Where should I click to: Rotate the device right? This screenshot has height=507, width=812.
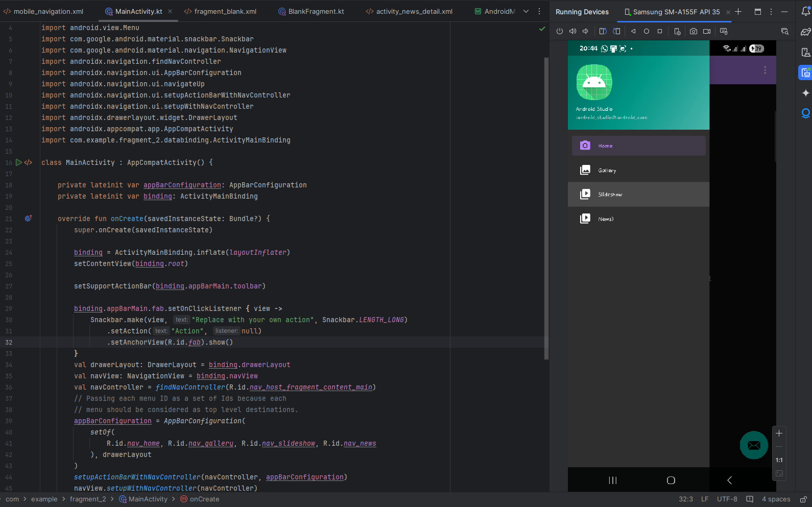(616, 31)
